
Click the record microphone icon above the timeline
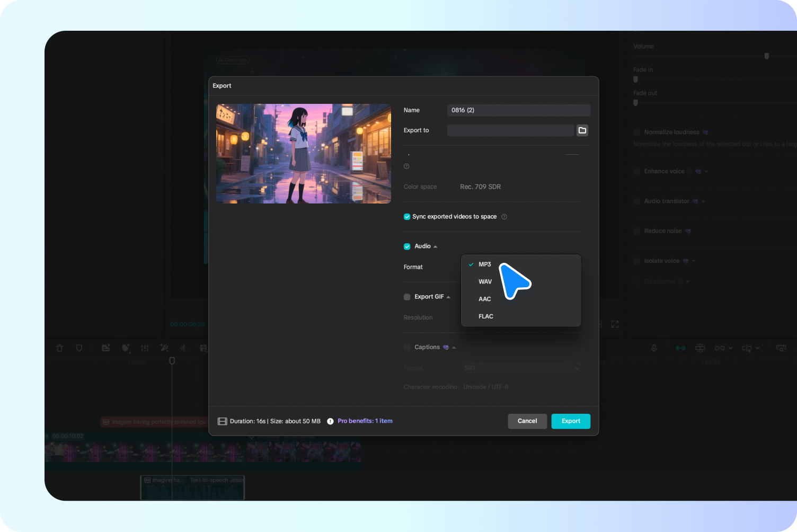(x=654, y=348)
